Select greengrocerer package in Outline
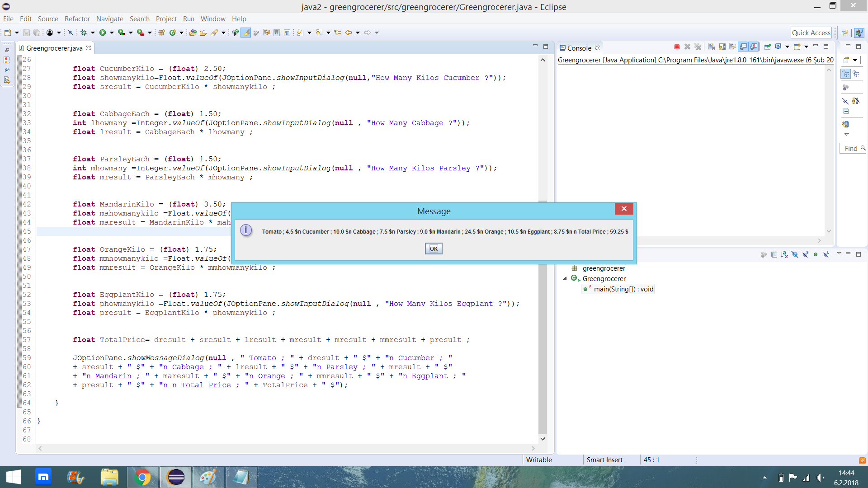The width and height of the screenshot is (868, 488). [599, 268]
